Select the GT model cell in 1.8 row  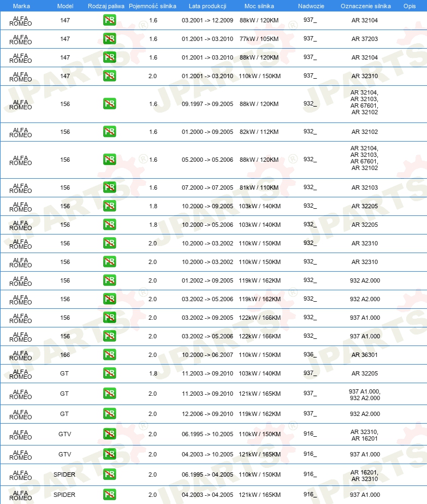click(x=64, y=373)
